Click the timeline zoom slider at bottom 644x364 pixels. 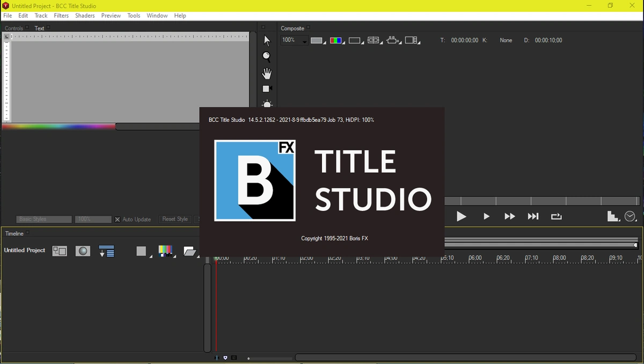click(270, 358)
